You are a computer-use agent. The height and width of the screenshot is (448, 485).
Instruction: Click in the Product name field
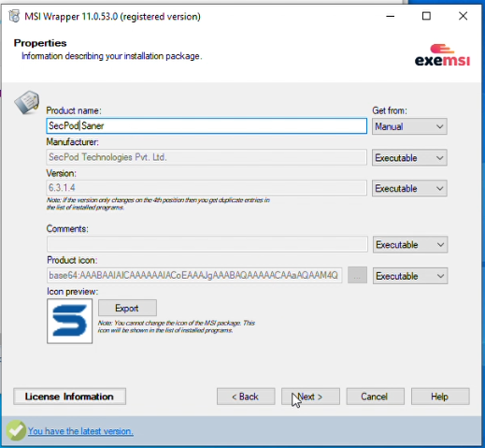pos(207,126)
